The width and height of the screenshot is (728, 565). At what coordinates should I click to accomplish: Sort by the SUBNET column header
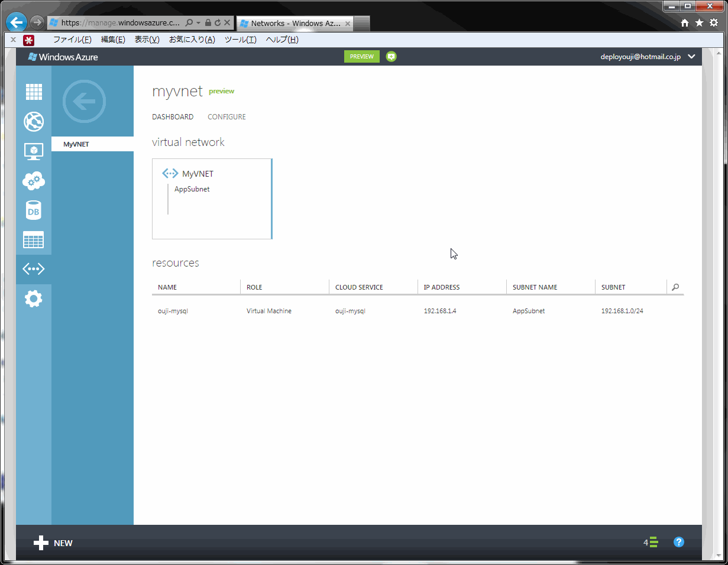(613, 287)
